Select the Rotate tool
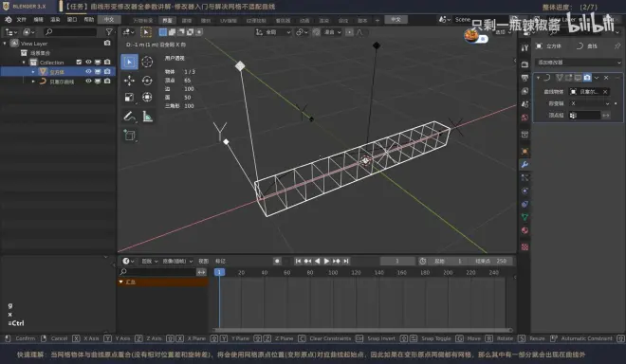 coord(147,81)
